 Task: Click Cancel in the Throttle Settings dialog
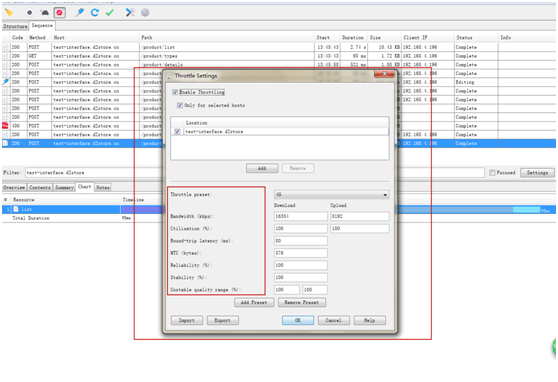pyautogui.click(x=333, y=320)
